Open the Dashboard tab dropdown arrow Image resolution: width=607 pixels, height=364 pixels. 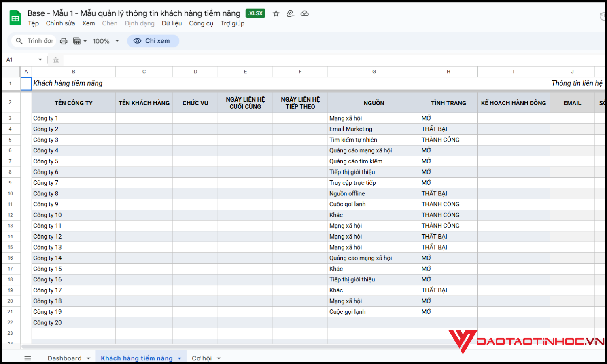coord(88,358)
